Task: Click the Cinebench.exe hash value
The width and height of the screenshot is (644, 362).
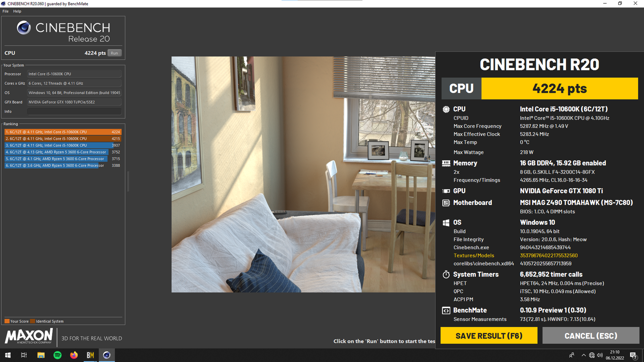Action: point(545,248)
